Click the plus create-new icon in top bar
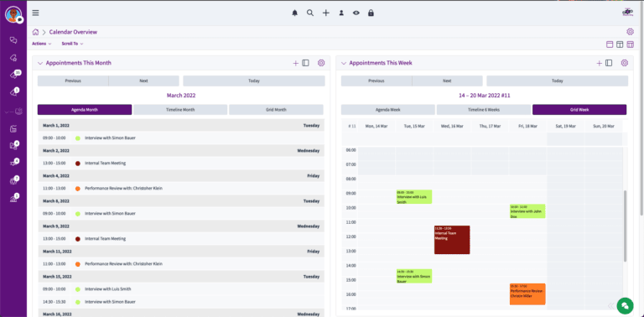This screenshot has width=644, height=317. (x=325, y=13)
